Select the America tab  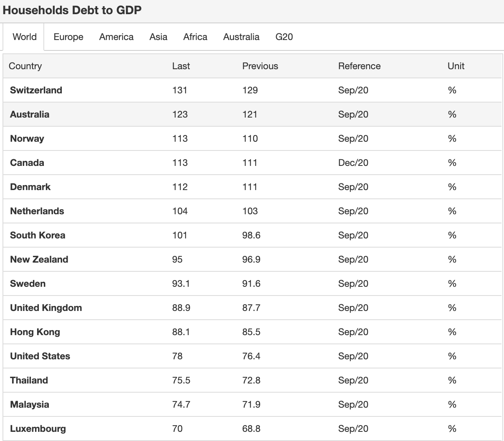coord(116,37)
